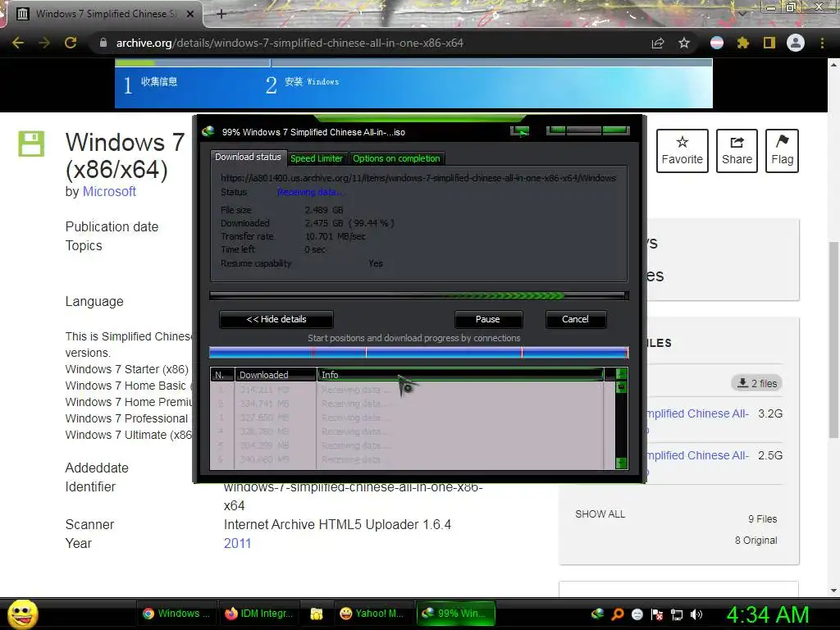This screenshot has height=630, width=840.
Task: Click SHOW ALL files link
Action: coord(600,514)
